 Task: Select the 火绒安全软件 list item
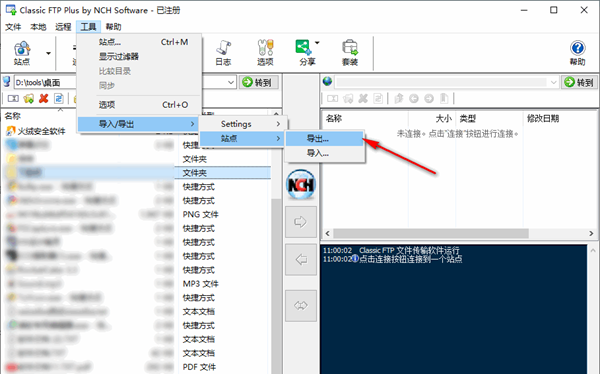point(41,131)
